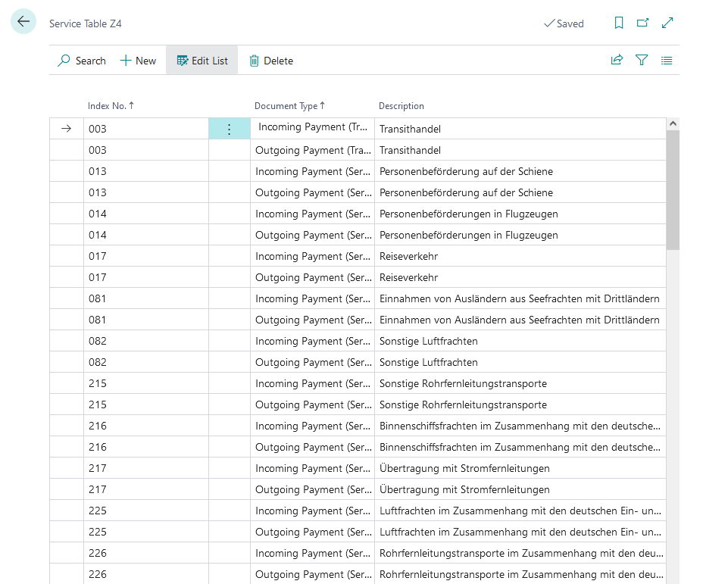Viewport: 728px width, 584px height.
Task: Open page in new window icon
Action: 642,23
